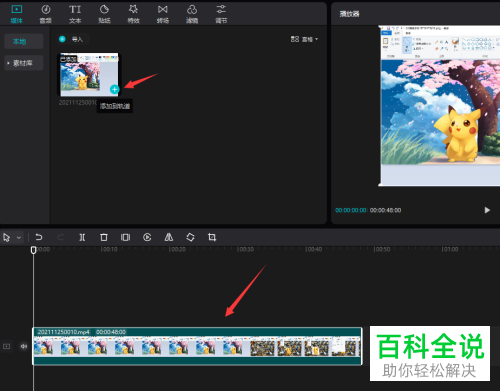Open the pointer tool mode dropdown
This screenshot has height=391, width=500.
point(19,238)
